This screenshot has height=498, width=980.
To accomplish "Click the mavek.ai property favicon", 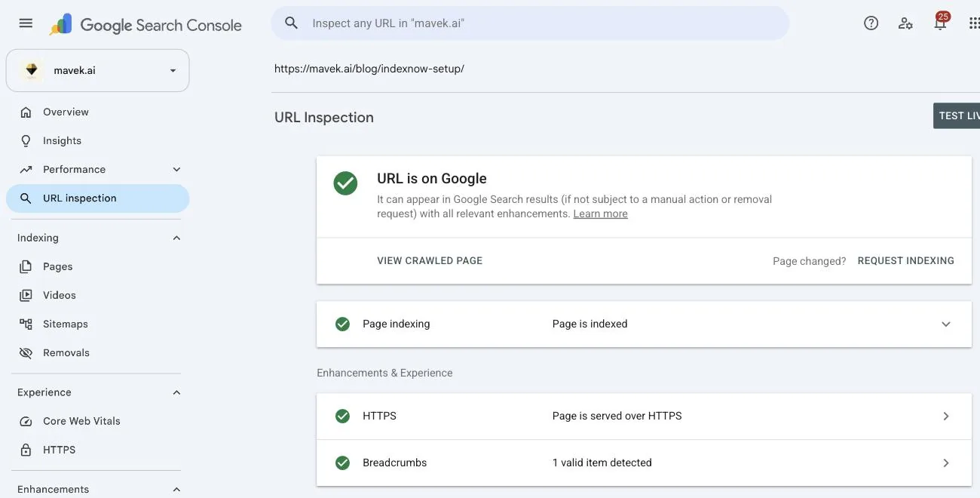I will click(x=32, y=70).
